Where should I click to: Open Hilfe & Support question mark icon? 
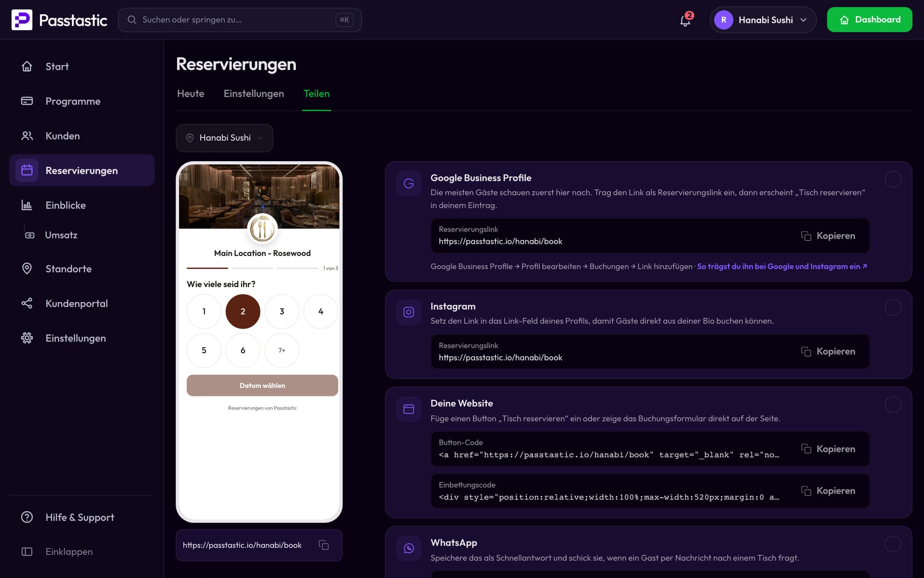click(x=27, y=517)
